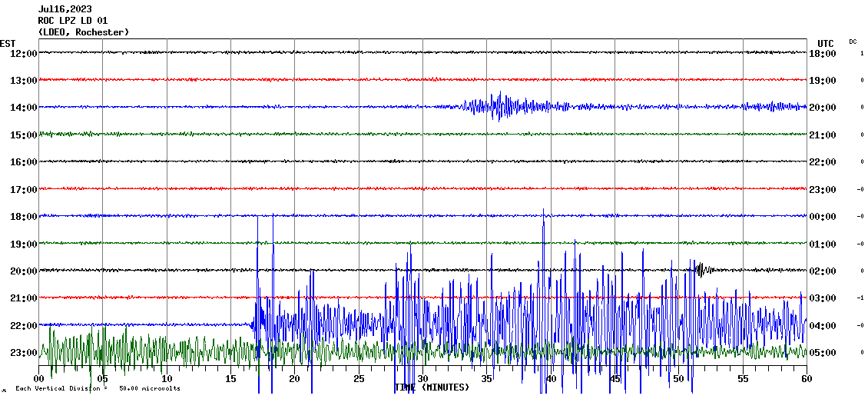Click the vertical division microvolts scale note
Viewport: 868px width, 399px height.
click(x=97, y=388)
